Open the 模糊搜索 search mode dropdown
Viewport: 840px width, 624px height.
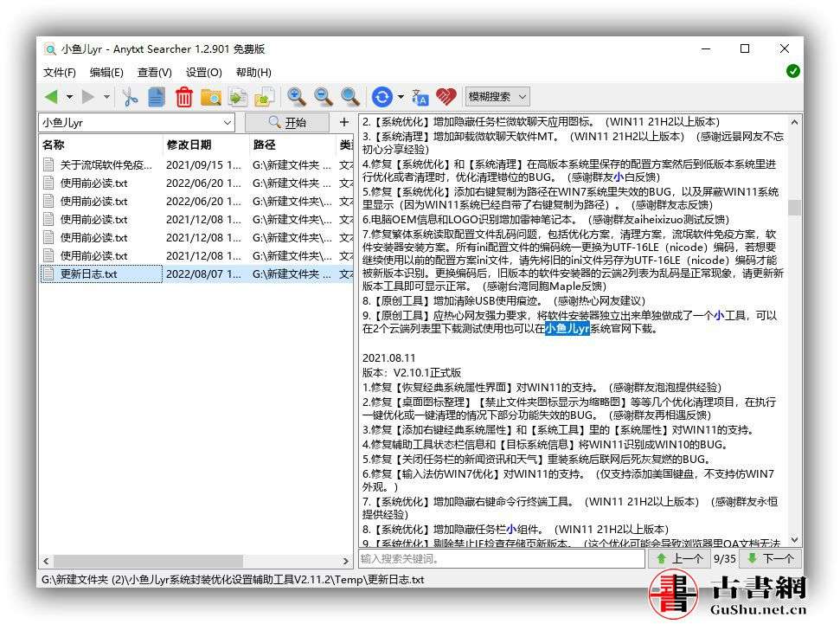coord(497,96)
